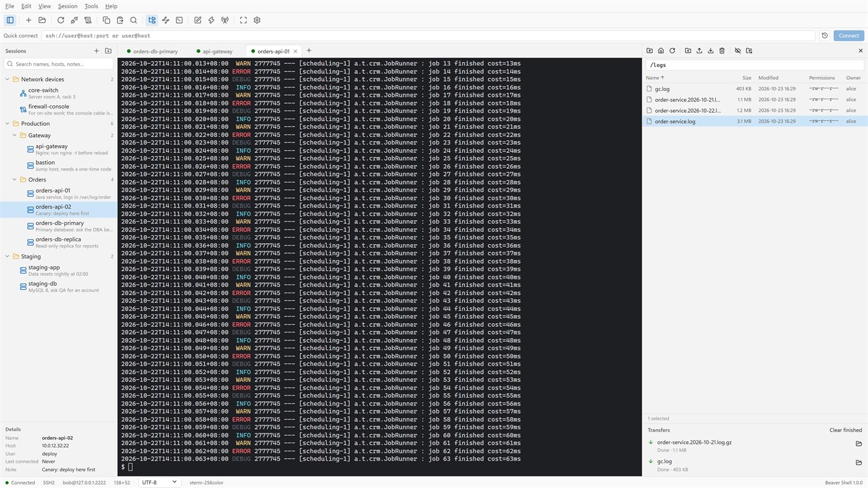
Task: Click the disconnect plug icon
Action: pyautogui.click(x=74, y=20)
